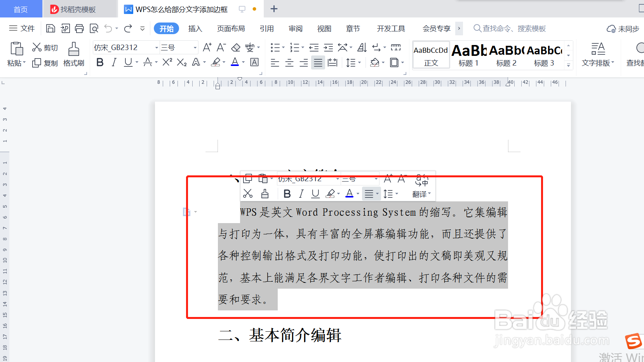644x362 pixels.
Task: Undo the last action
Action: click(108, 28)
